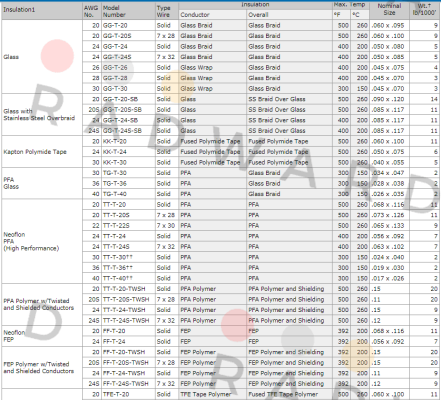Select the GG-T-20 model number cell
This screenshot has height=400, width=441.
pyautogui.click(x=128, y=25)
